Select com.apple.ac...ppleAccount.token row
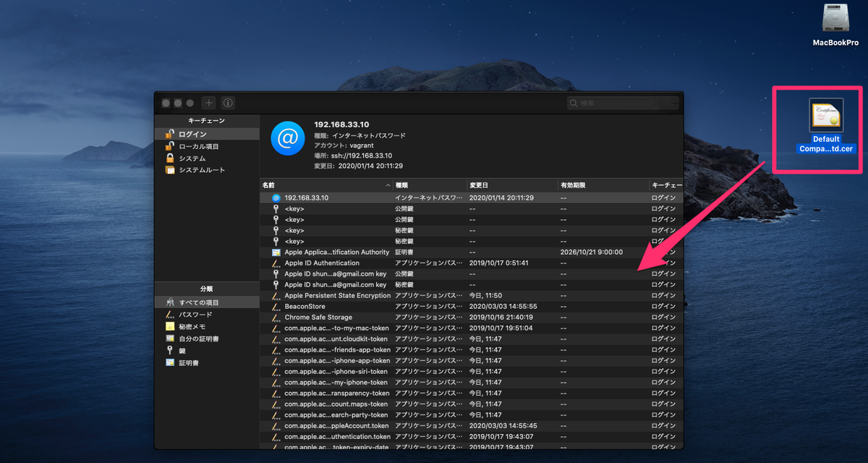Image resolution: width=868 pixels, height=463 pixels. tap(472, 425)
